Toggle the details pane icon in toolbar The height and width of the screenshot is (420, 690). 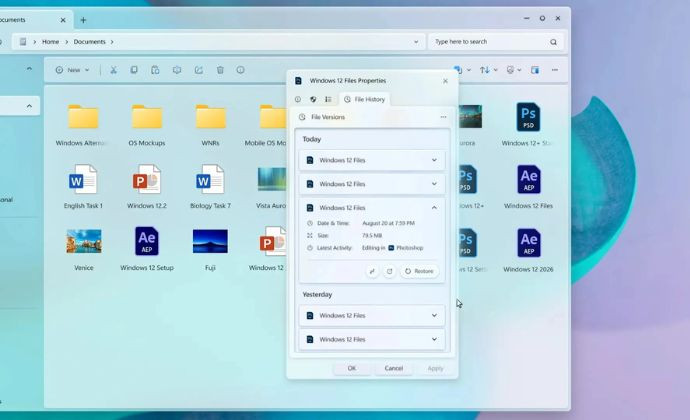pyautogui.click(x=535, y=70)
